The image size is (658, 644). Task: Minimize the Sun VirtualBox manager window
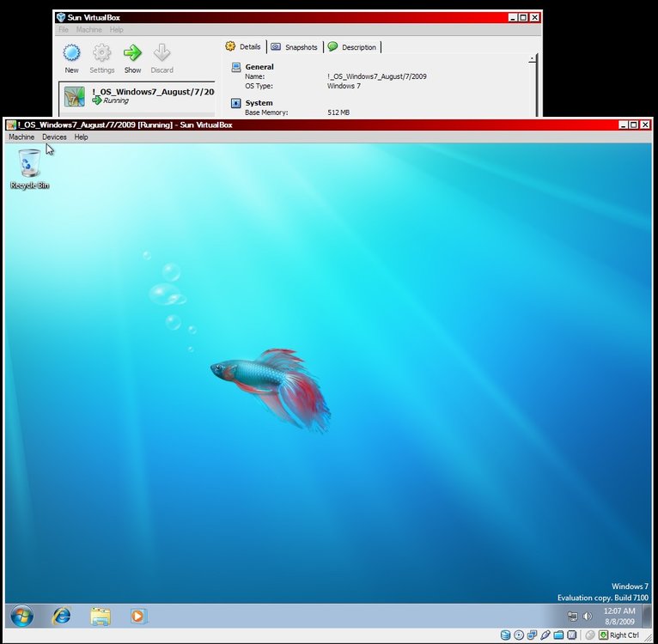[512, 17]
